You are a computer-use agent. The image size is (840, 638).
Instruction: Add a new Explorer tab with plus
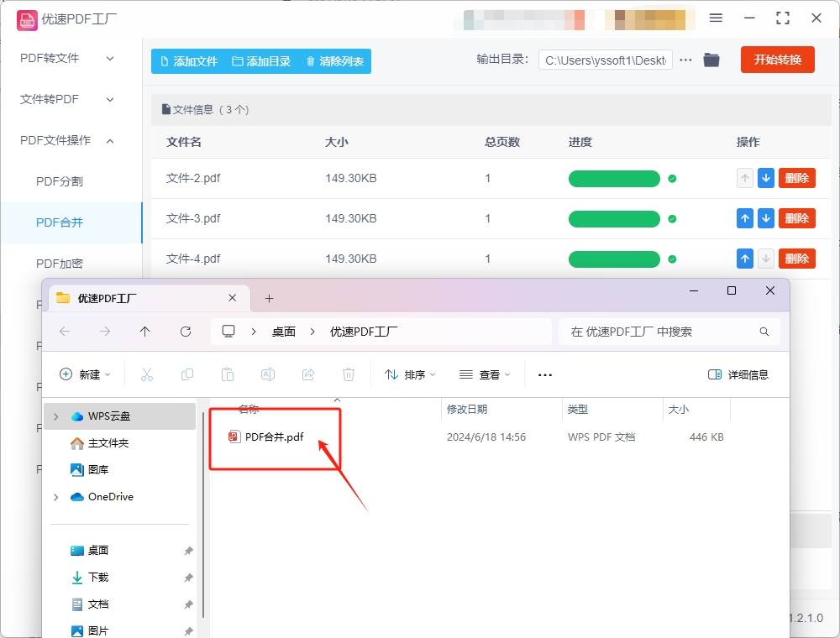[x=269, y=298]
